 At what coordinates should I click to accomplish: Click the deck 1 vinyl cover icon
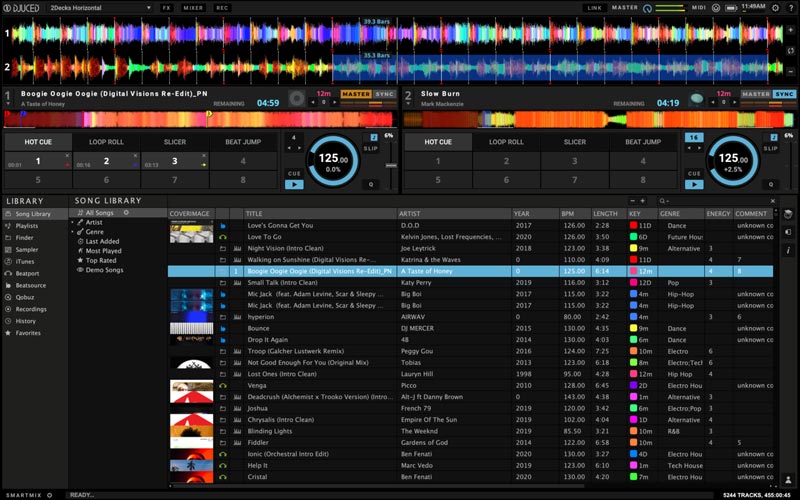(x=297, y=98)
